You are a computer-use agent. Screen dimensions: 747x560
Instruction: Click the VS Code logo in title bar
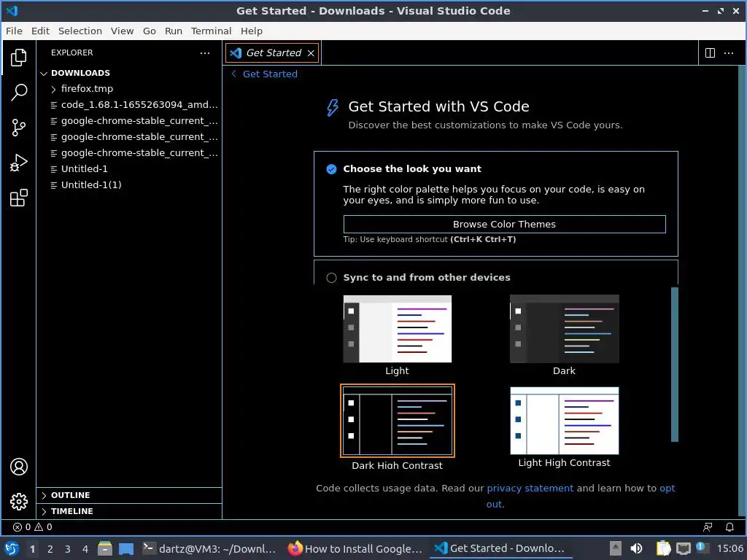12,10
